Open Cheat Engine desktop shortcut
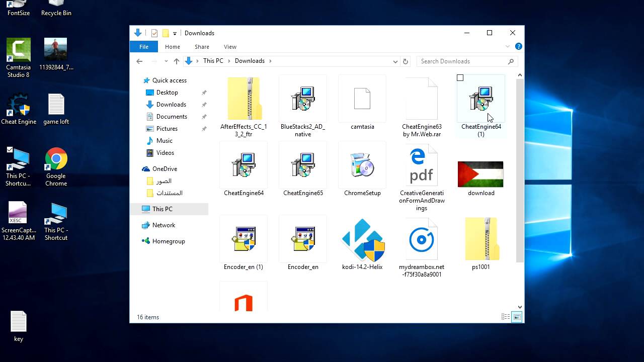This screenshot has width=644, height=362. point(19,109)
